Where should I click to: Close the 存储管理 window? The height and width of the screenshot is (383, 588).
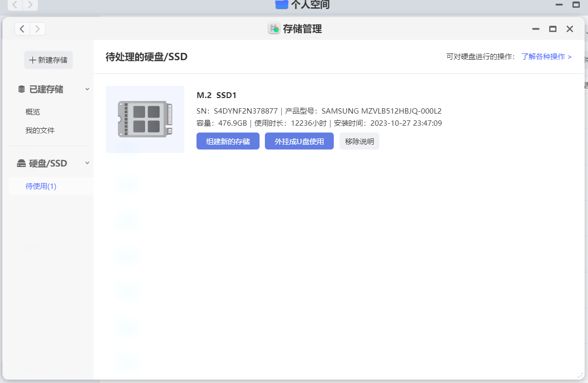[570, 29]
